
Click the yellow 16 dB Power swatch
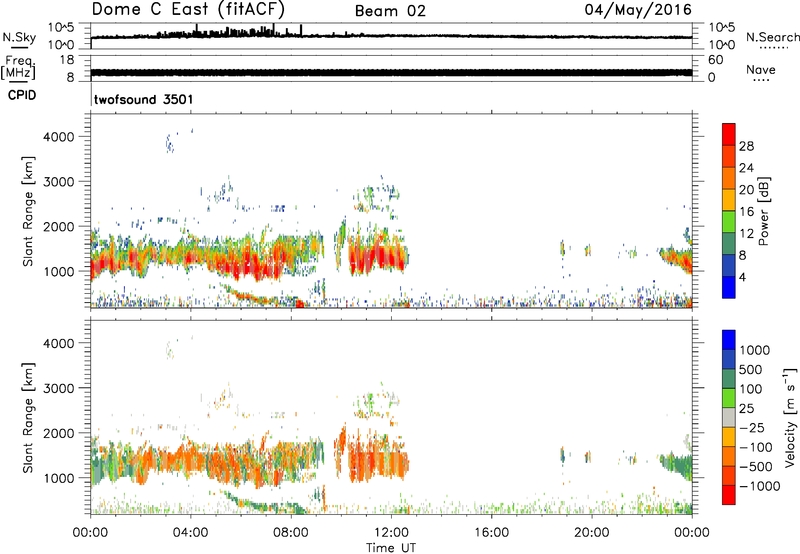tap(729, 199)
